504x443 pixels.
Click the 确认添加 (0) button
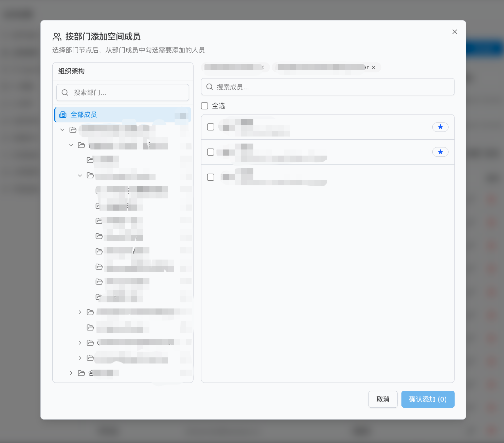coord(428,399)
